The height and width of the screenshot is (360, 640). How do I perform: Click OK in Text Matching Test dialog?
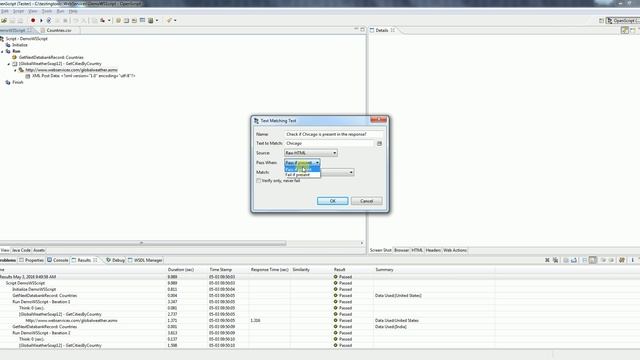(333, 201)
